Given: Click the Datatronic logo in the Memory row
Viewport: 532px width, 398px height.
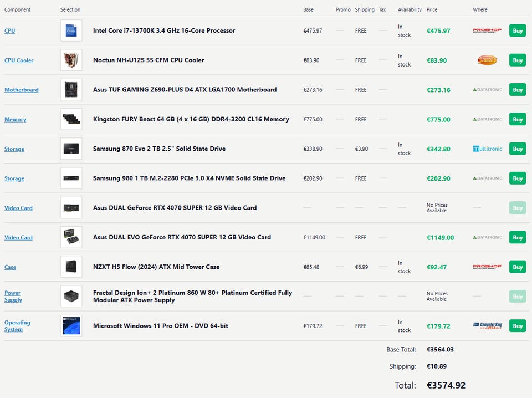Looking at the screenshot, I should 487,119.
